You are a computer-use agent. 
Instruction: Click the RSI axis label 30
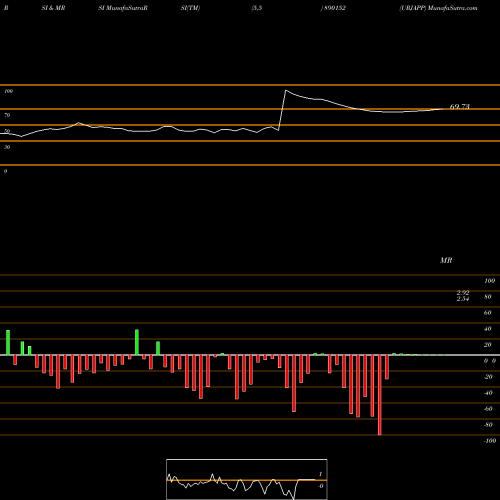(x=7, y=147)
